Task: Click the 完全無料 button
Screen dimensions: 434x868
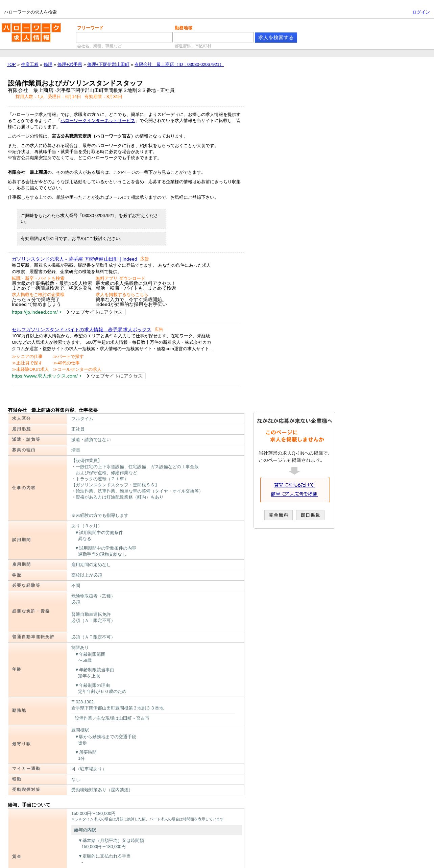Action: (x=279, y=515)
